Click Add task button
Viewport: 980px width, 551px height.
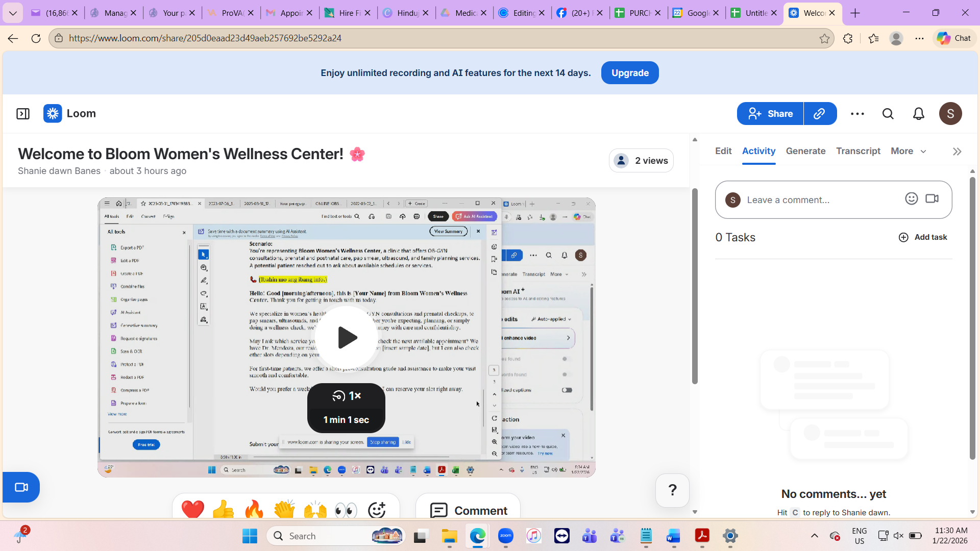pos(923,237)
